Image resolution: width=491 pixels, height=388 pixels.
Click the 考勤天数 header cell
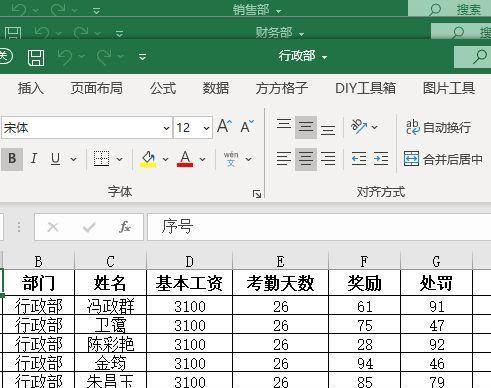[x=280, y=283]
